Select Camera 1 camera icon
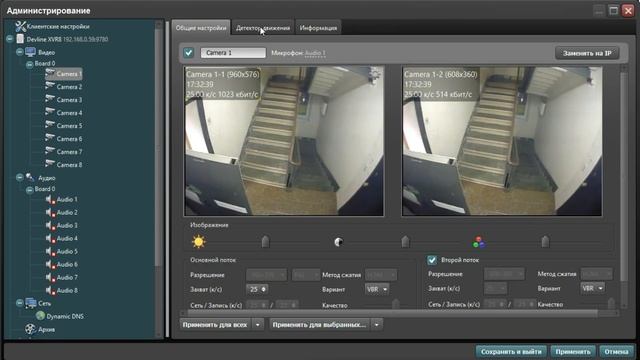Image resolution: width=640 pixels, height=360 pixels. point(50,73)
